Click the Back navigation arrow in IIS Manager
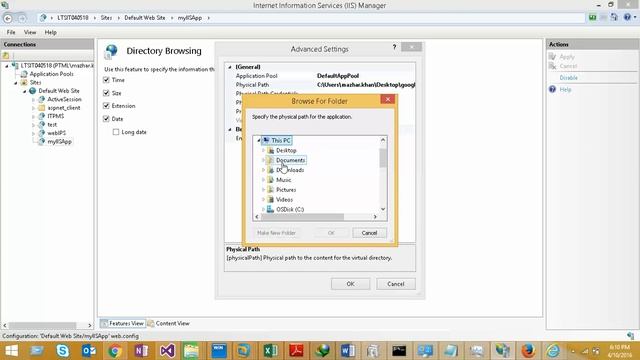This screenshot has height=360, width=640. tap(8, 18)
